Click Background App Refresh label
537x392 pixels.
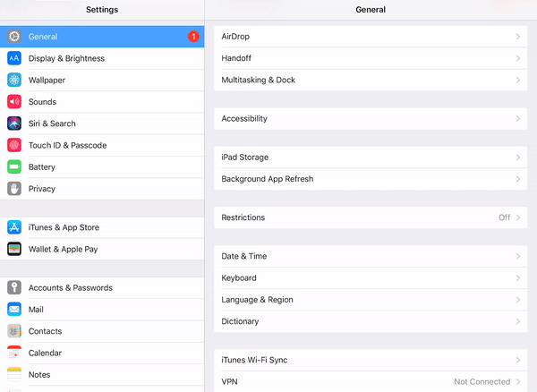pyautogui.click(x=268, y=179)
